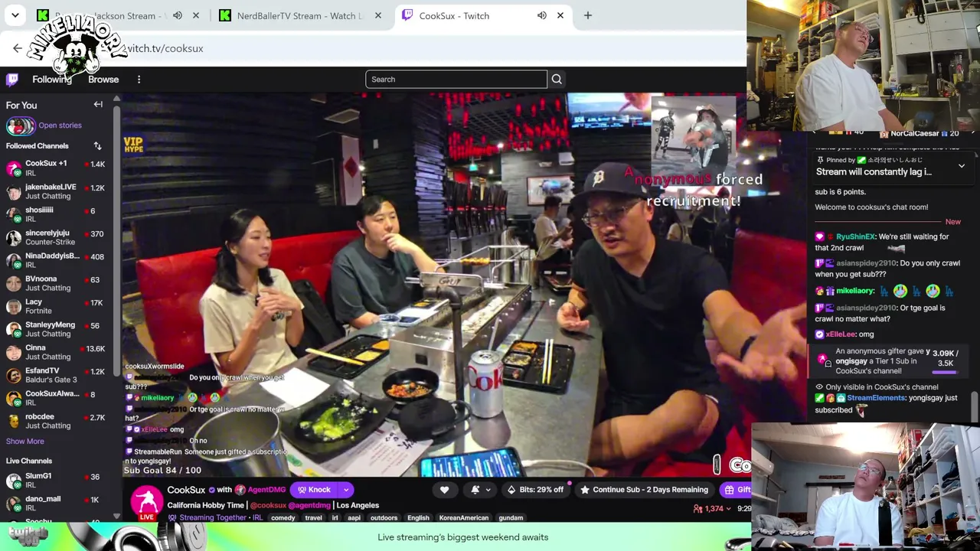Open a new browser tab
The width and height of the screenshot is (980, 551).
[x=588, y=15]
